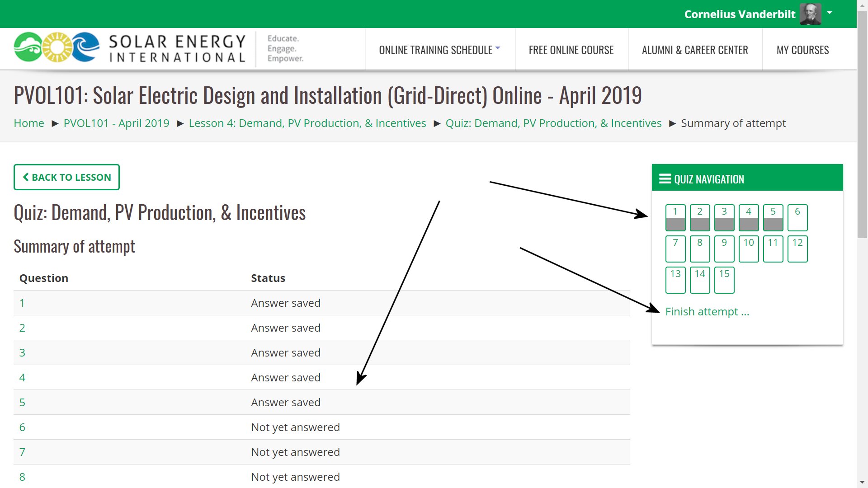868x488 pixels.
Task: Click the Quiz Navigation hamburger icon
Action: pyautogui.click(x=665, y=179)
